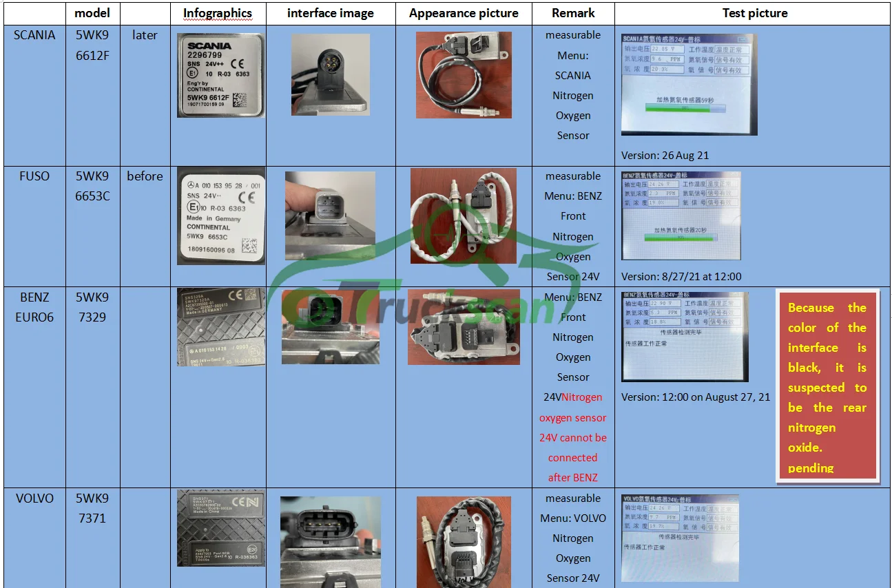Select the SCANIA sensor appearance picture
The image size is (892, 588).
tap(464, 75)
